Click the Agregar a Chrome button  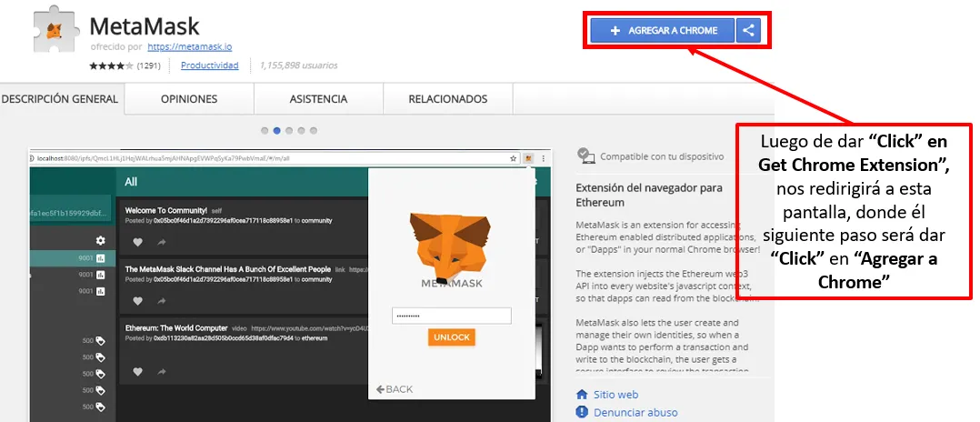click(663, 30)
